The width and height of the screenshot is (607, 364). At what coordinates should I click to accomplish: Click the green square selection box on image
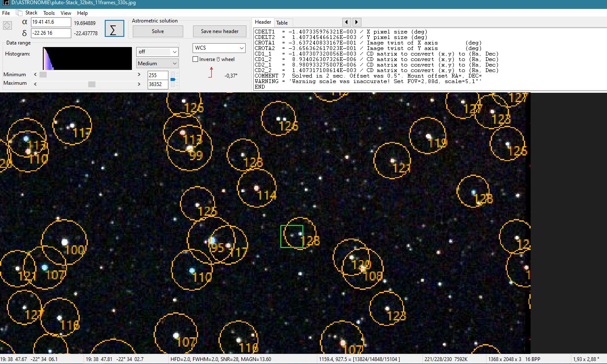(x=291, y=236)
